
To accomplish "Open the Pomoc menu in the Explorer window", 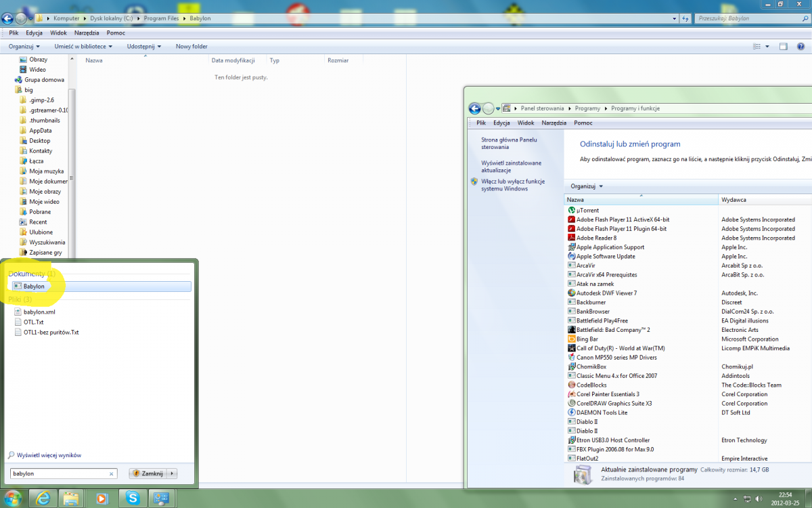I will point(116,33).
